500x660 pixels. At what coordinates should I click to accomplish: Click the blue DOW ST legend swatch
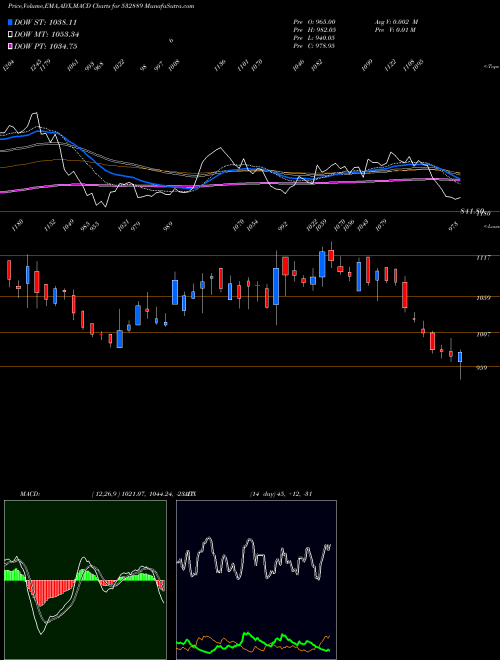10,22
